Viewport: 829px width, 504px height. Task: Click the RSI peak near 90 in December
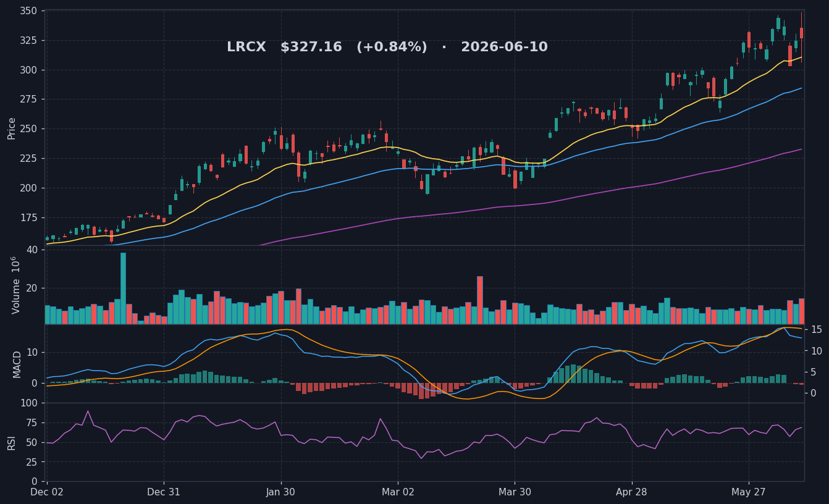pos(88,411)
